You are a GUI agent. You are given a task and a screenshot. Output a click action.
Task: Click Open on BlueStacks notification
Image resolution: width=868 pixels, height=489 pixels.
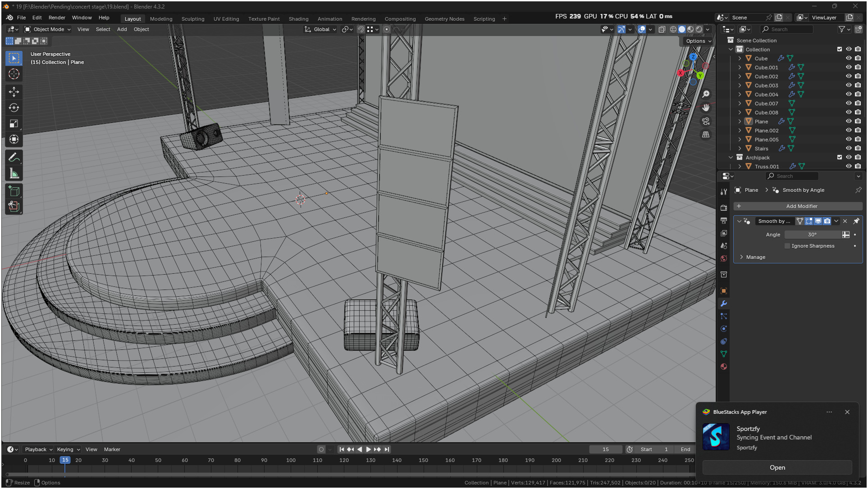(x=777, y=467)
